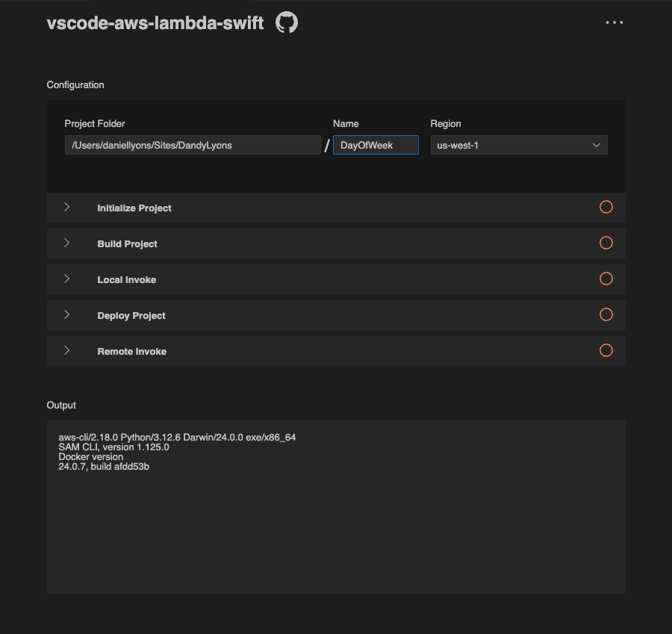Expand the Initialize Project chevron
The width and height of the screenshot is (672, 634).
(67, 207)
